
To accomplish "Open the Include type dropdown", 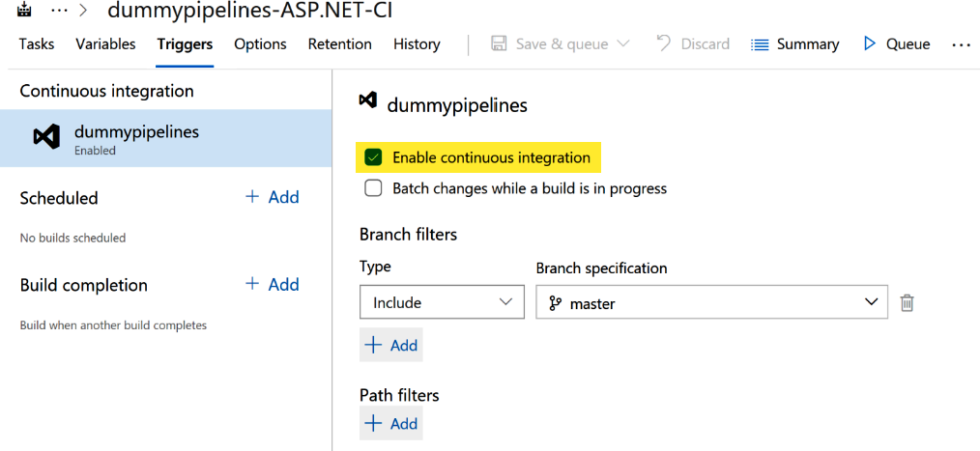I will (442, 303).
